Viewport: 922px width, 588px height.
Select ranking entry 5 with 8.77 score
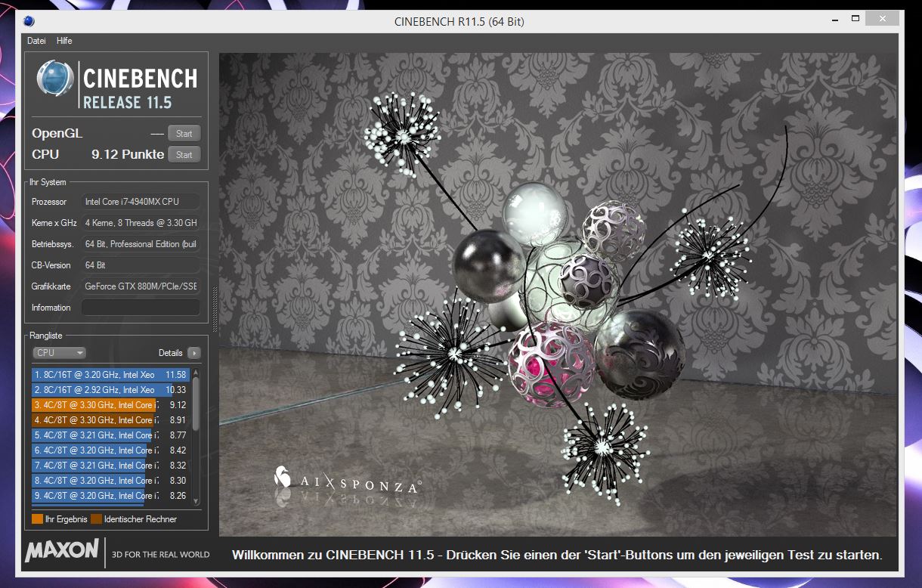tap(110, 435)
